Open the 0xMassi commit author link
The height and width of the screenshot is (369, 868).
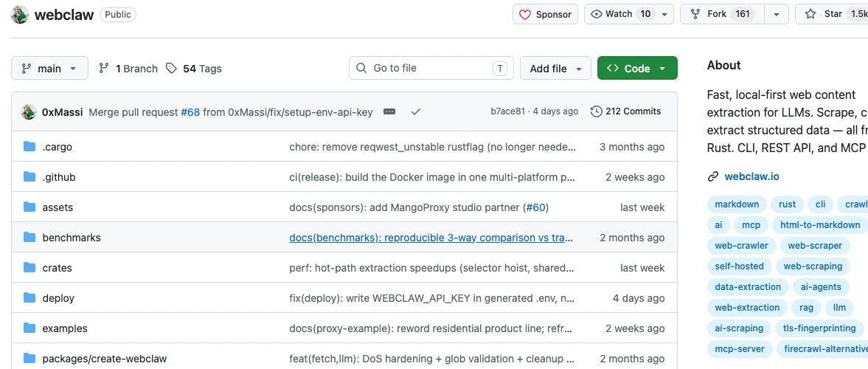tap(63, 112)
